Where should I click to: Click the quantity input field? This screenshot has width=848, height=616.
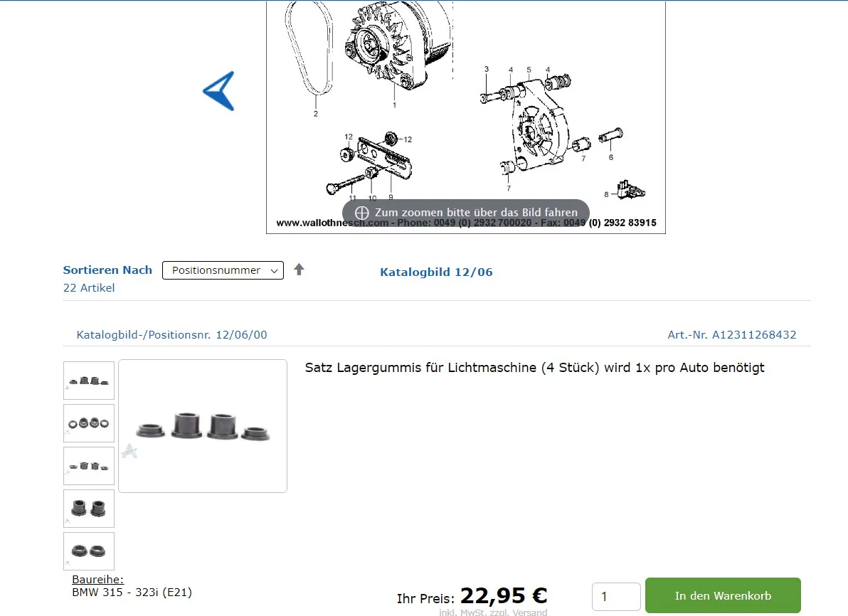tap(616, 597)
